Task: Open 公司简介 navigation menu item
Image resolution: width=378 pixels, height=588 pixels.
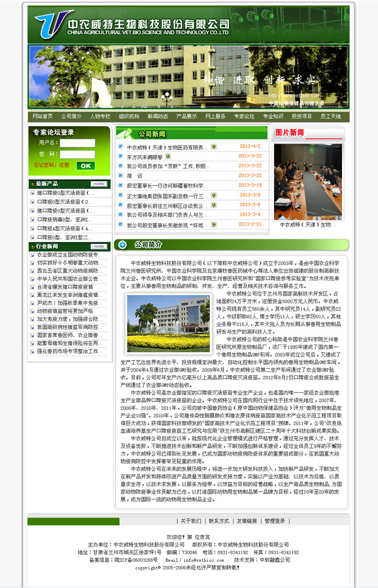Action: click(x=72, y=116)
